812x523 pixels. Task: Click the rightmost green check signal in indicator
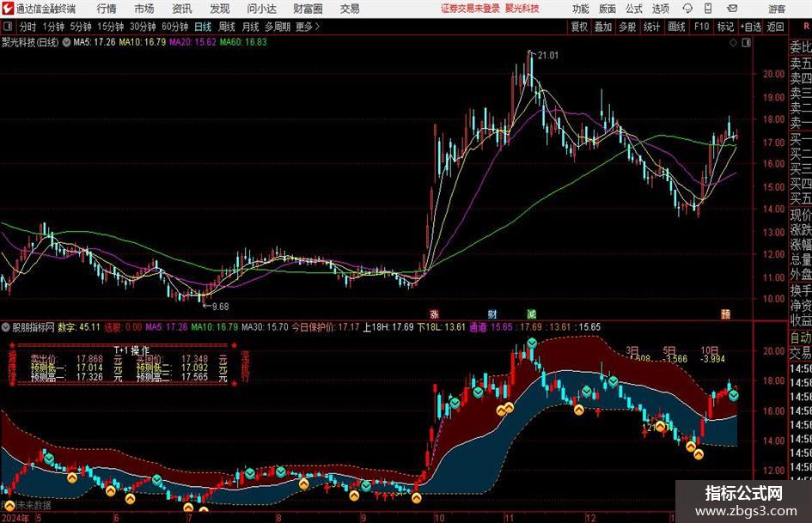[734, 396]
